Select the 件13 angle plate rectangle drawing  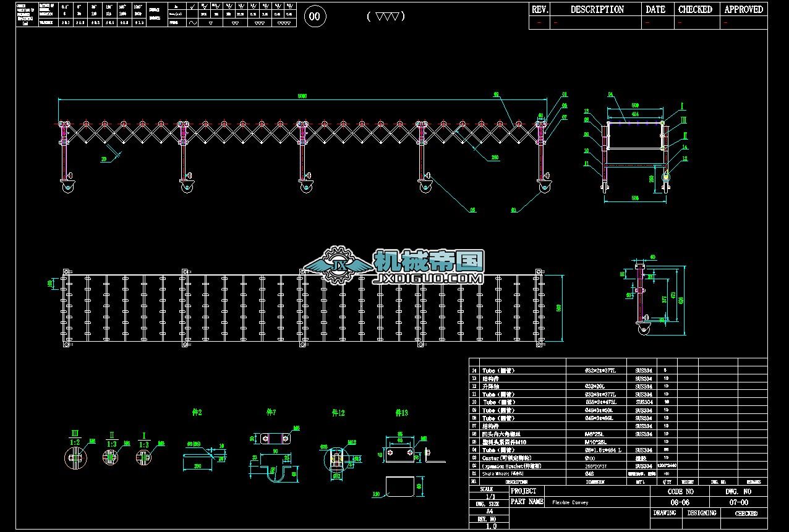coord(399,486)
